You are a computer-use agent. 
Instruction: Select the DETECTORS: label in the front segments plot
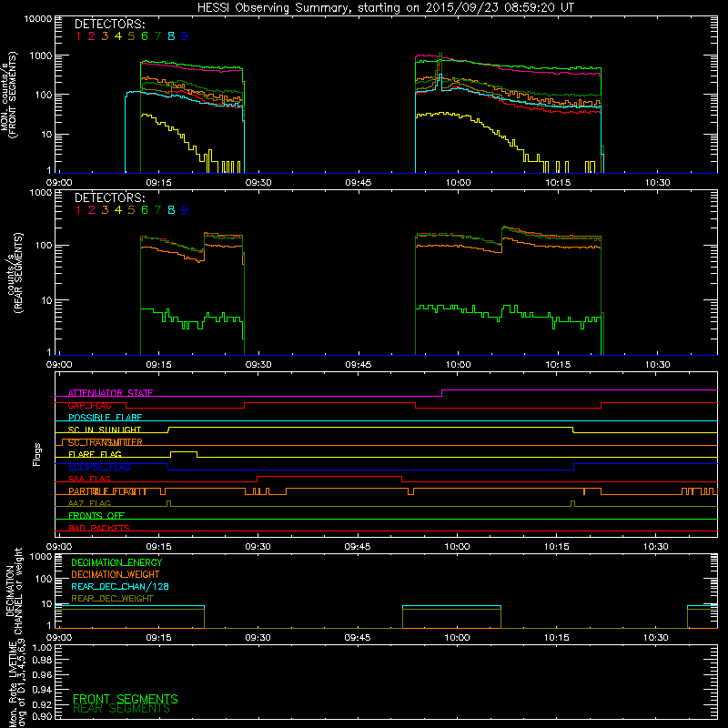click(109, 25)
